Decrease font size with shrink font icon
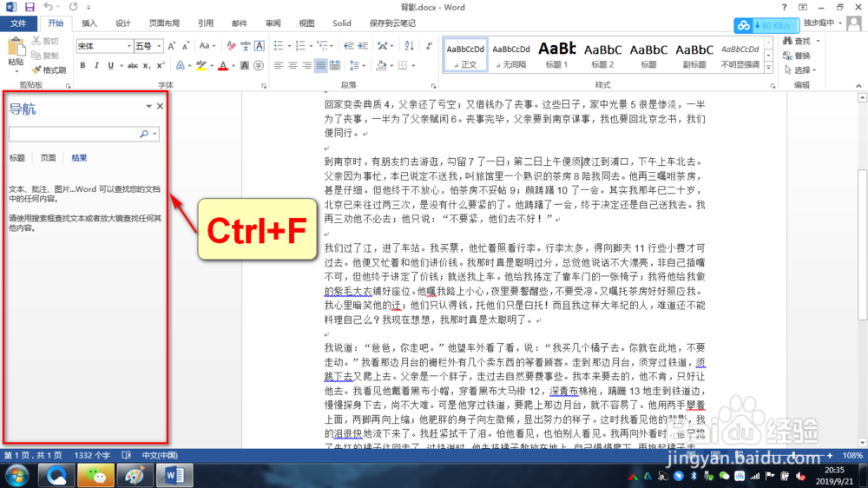 coord(186,46)
